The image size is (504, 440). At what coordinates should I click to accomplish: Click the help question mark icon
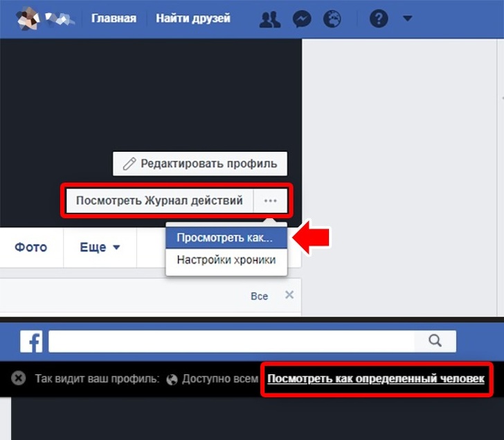tap(378, 19)
